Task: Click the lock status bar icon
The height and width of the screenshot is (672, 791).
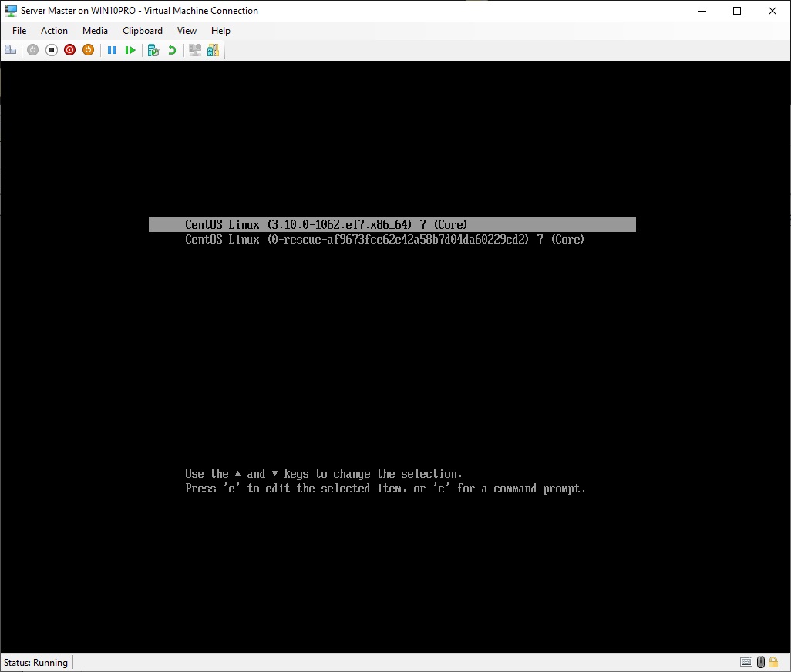Action: 772,662
